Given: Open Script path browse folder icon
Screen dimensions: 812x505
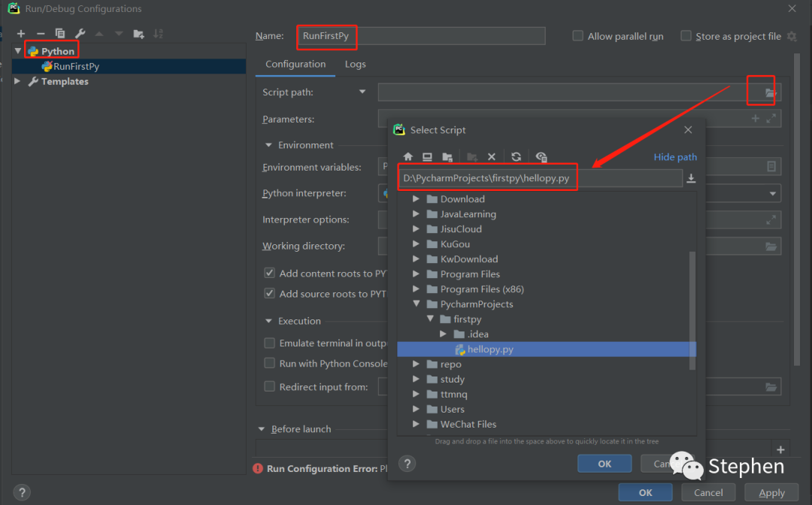Looking at the screenshot, I should 771,92.
